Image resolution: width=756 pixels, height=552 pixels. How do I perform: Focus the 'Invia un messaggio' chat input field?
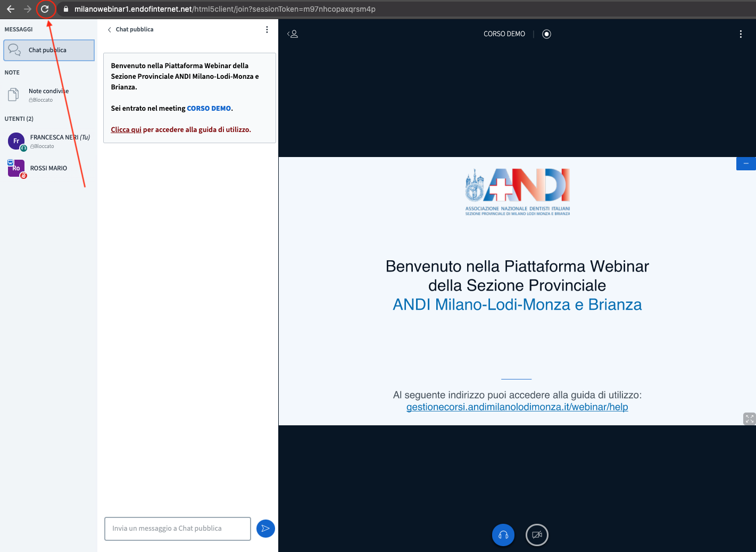[178, 529]
